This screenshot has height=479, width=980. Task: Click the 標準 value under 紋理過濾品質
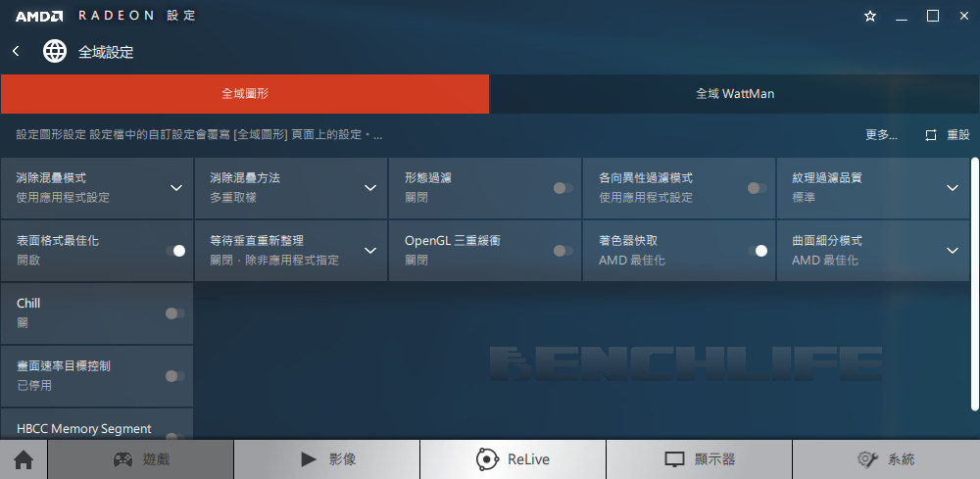[x=804, y=197]
